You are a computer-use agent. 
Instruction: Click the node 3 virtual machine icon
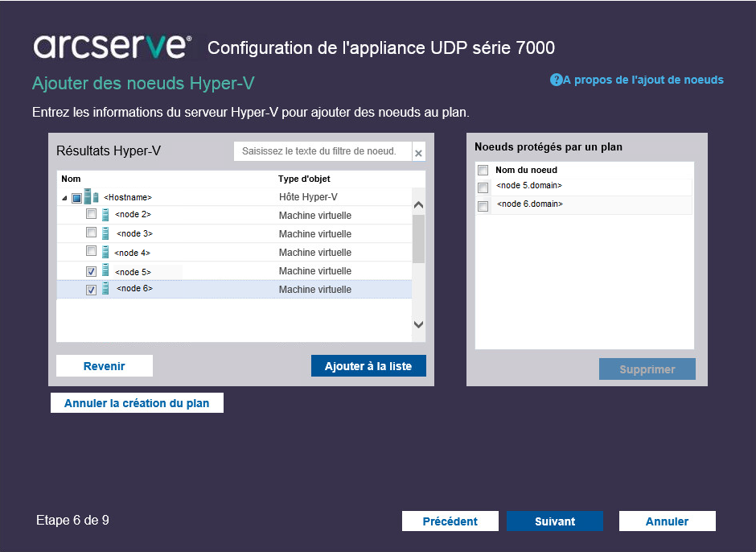pyautogui.click(x=105, y=233)
